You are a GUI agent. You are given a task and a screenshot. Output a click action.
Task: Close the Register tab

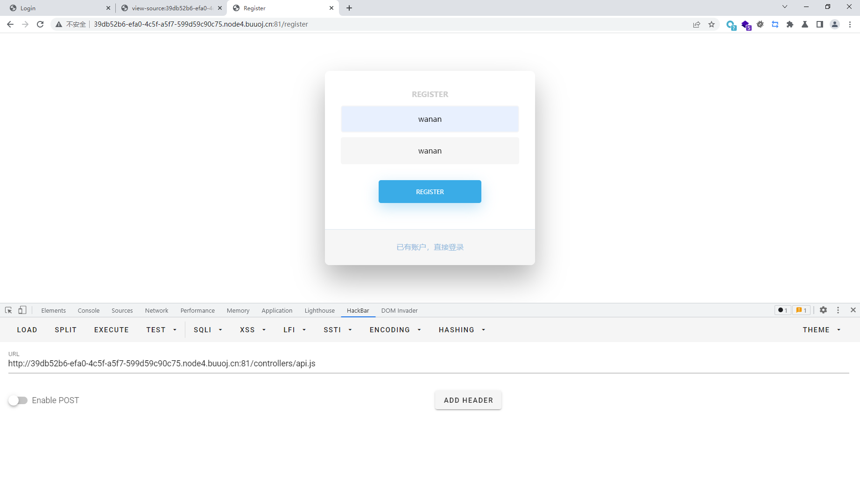pyautogui.click(x=331, y=8)
